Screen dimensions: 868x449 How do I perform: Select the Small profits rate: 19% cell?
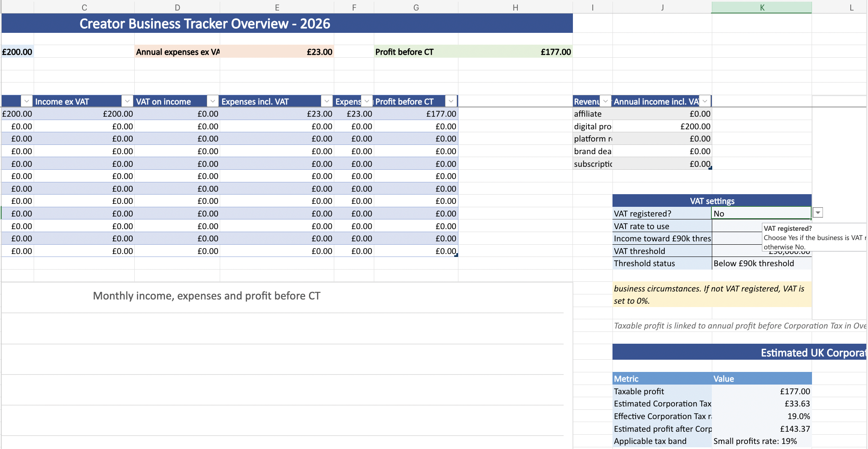tap(762, 441)
